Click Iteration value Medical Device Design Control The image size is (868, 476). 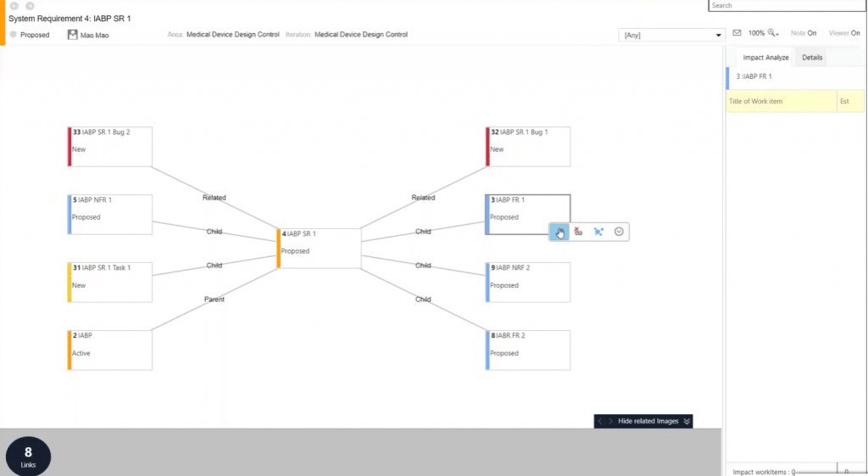coord(361,34)
